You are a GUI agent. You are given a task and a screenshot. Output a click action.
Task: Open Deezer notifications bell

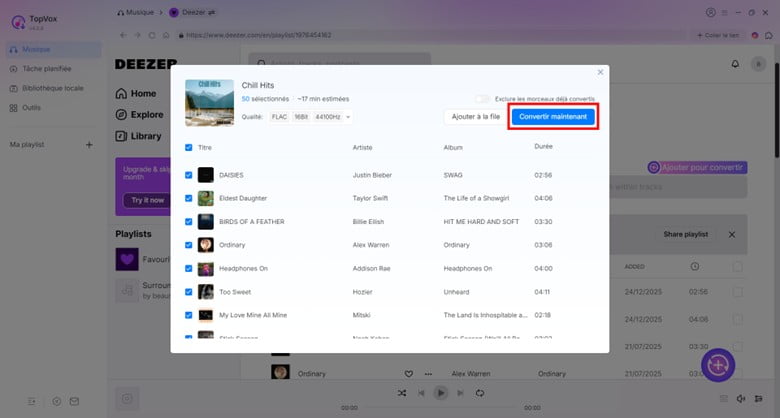[735, 64]
